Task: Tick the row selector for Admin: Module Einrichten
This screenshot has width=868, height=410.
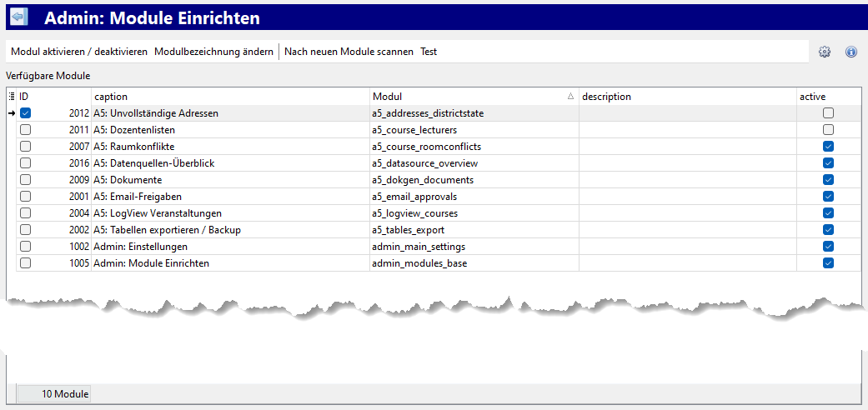Action: click(26, 263)
